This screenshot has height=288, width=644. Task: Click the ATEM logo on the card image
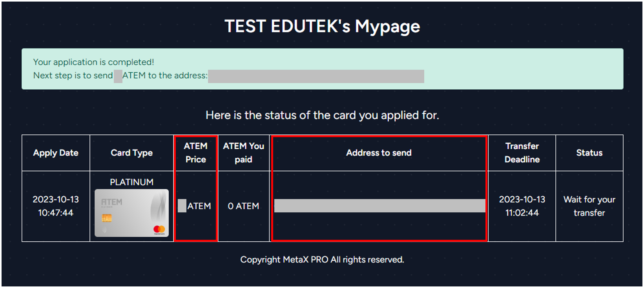(112, 202)
